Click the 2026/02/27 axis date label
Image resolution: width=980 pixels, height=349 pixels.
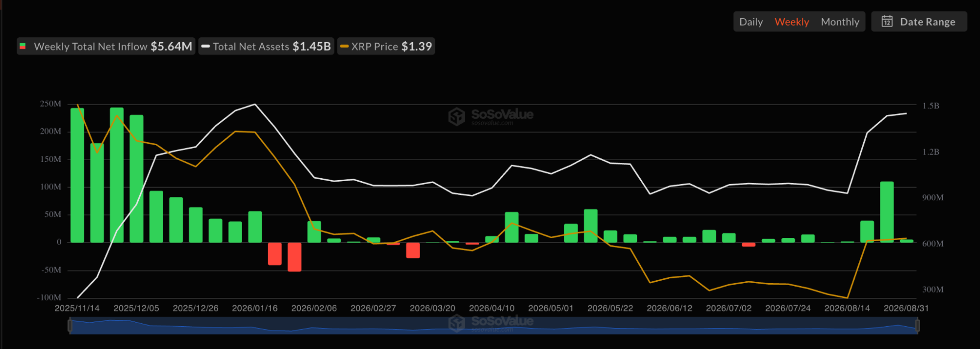pyautogui.click(x=373, y=308)
